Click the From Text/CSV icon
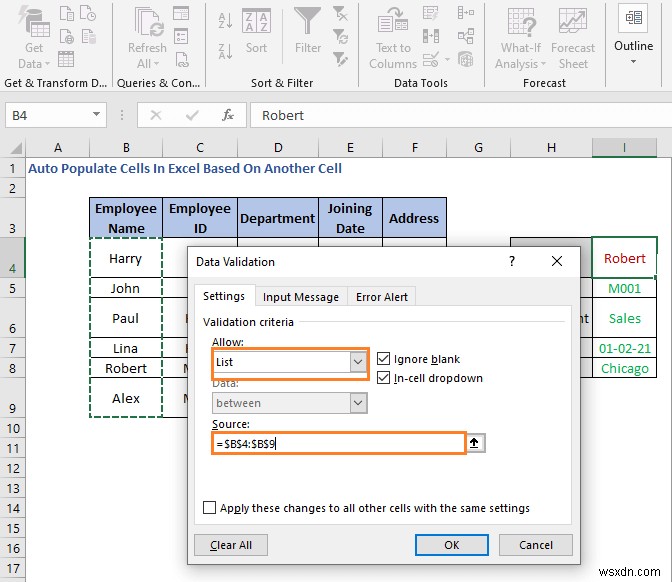This screenshot has height=582, width=672. point(66,14)
